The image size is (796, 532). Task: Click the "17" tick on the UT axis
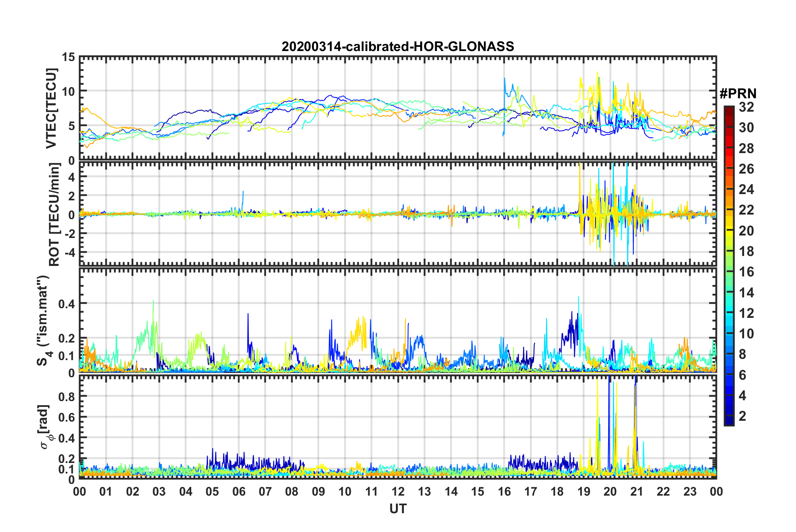tap(531, 491)
